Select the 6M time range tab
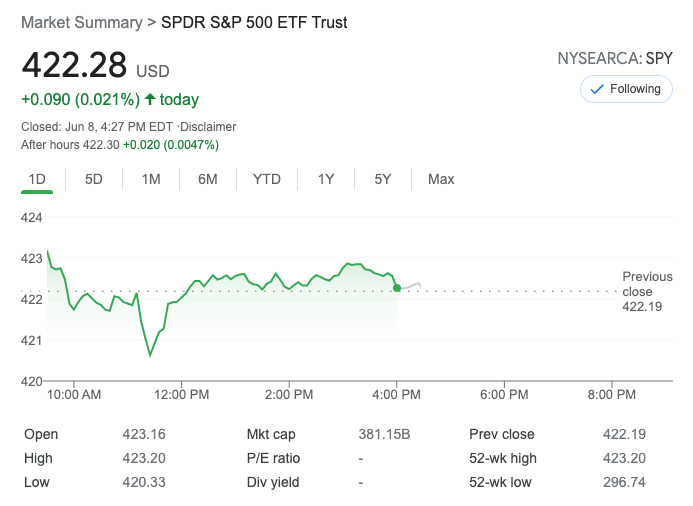Viewport: 693px width, 506px height. 208,179
